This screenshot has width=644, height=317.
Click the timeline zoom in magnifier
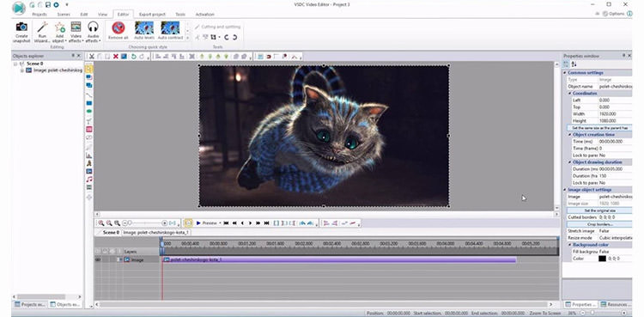tap(101, 223)
